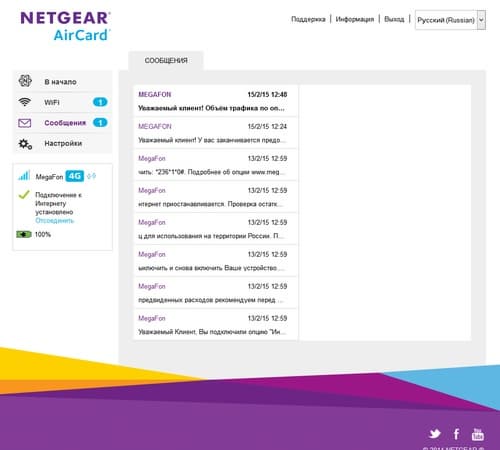Click the Отсоединить disconnect link
The height and width of the screenshot is (450, 500).
pos(54,221)
